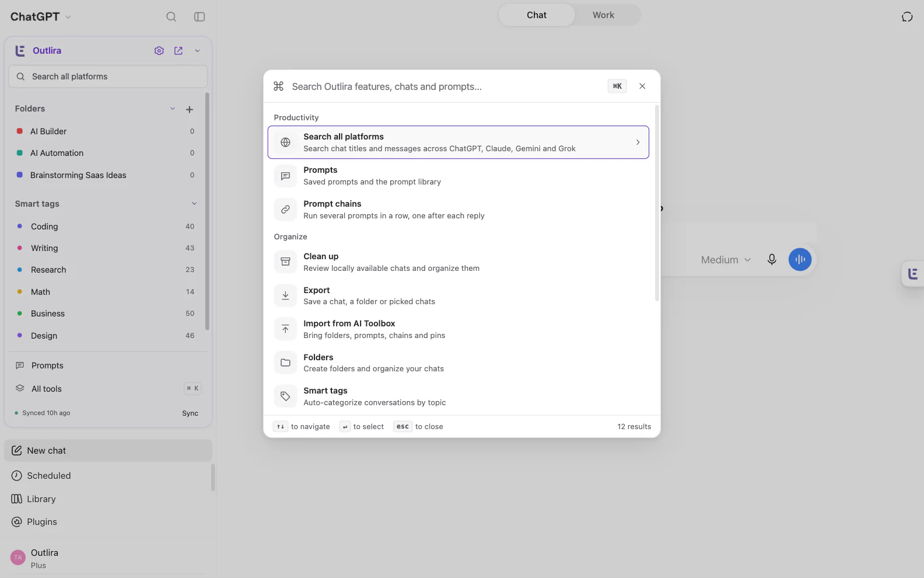
Task: Open Outlira in external window icon
Action: tap(178, 51)
